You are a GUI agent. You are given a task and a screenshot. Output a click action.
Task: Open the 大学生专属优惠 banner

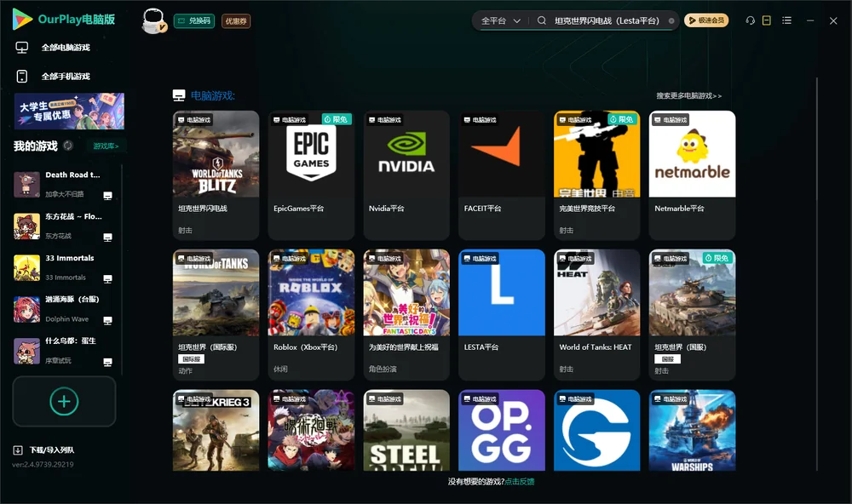(69, 111)
